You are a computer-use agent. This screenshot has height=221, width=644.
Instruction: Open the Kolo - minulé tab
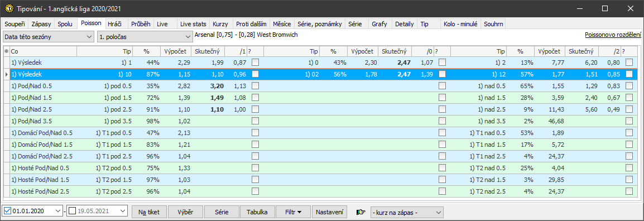(x=460, y=24)
